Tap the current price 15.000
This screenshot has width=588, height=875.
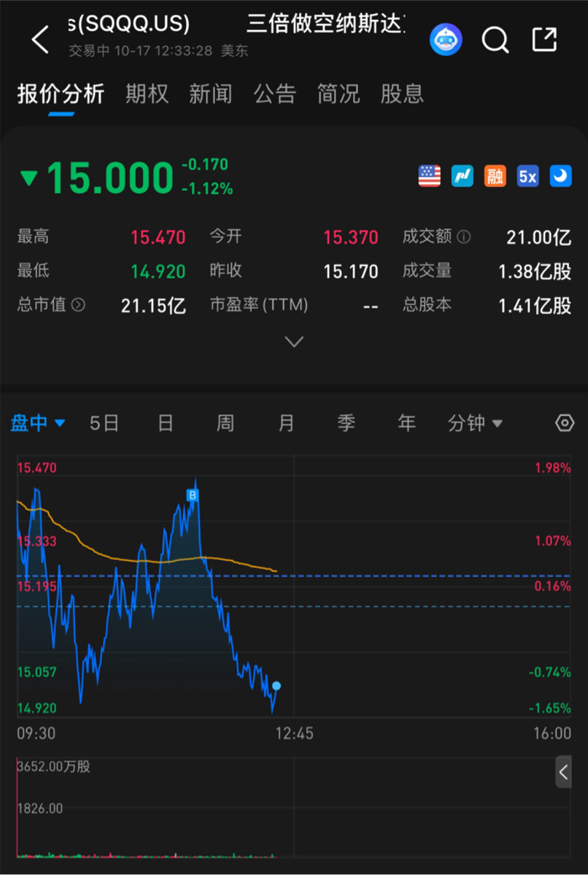(x=110, y=178)
